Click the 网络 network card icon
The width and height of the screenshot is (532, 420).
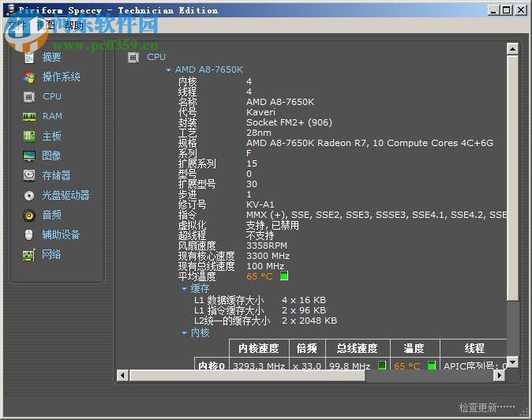tap(29, 254)
